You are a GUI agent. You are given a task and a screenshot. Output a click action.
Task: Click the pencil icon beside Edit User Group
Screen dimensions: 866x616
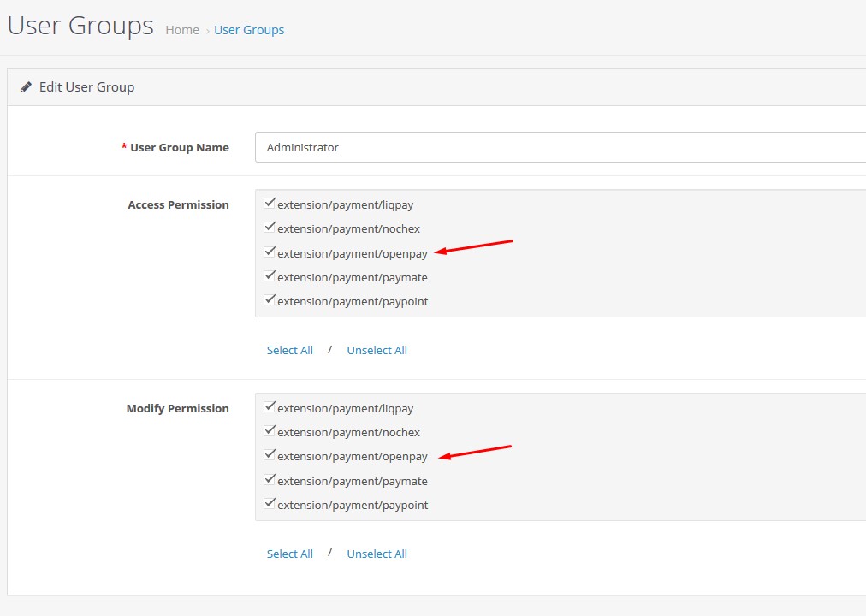pyautogui.click(x=26, y=87)
